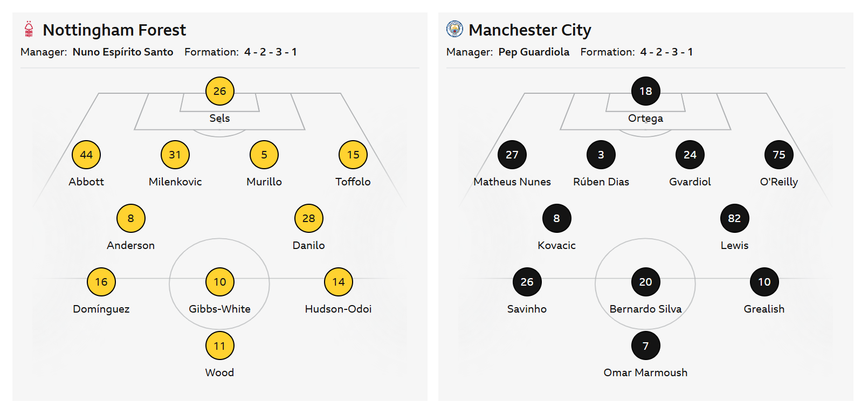Click the Manchester City club badge

(454, 29)
